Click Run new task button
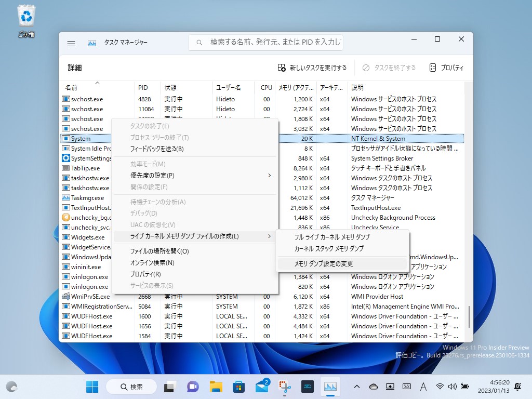The height and width of the screenshot is (399, 532). click(x=312, y=68)
